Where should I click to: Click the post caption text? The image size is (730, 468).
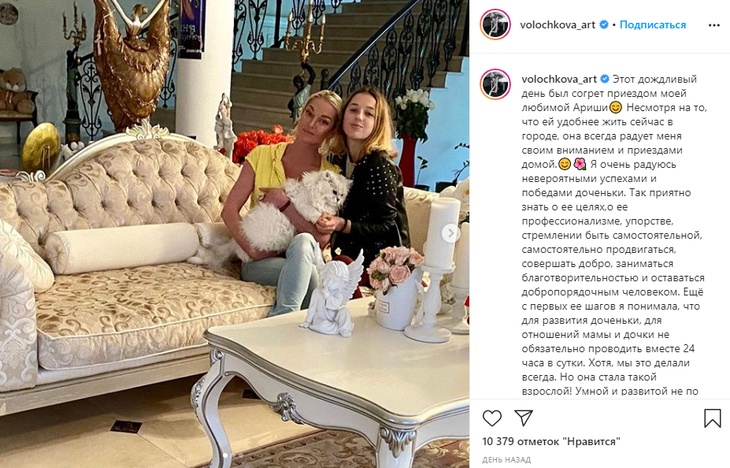coord(614,235)
